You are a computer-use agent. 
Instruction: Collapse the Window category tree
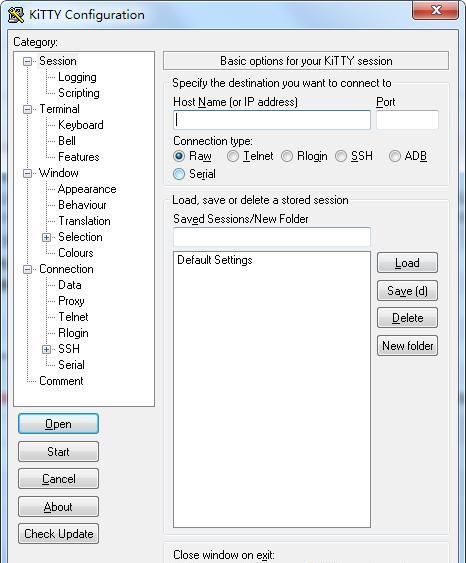click(x=27, y=173)
